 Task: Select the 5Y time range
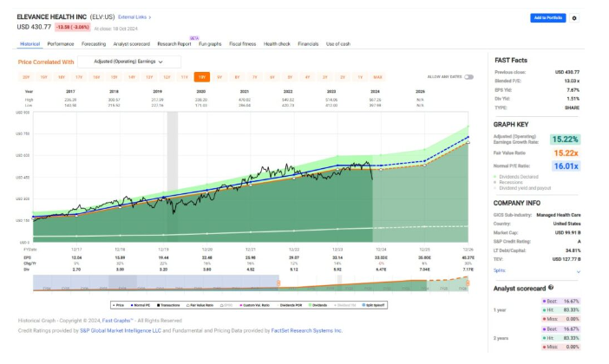point(290,77)
